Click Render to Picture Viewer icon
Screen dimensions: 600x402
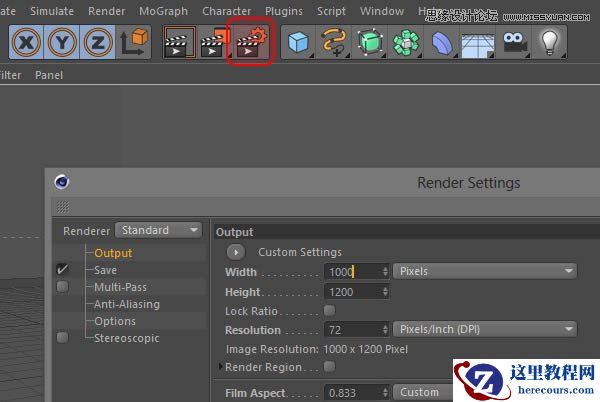click(x=214, y=42)
